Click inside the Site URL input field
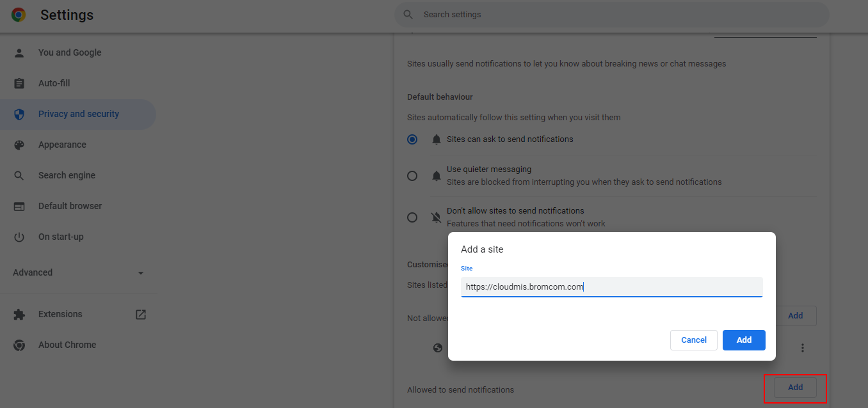The height and width of the screenshot is (408, 868). pos(611,286)
